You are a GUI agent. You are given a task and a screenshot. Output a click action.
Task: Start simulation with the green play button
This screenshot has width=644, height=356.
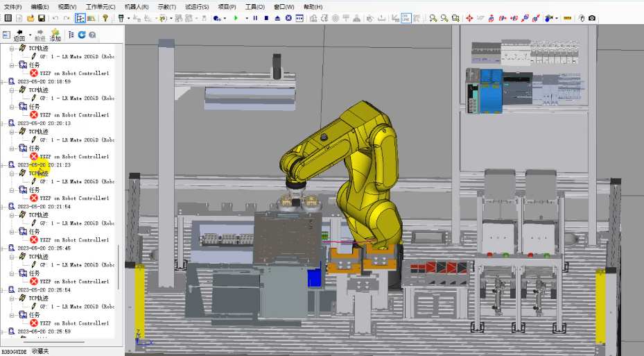pyautogui.click(x=236, y=18)
